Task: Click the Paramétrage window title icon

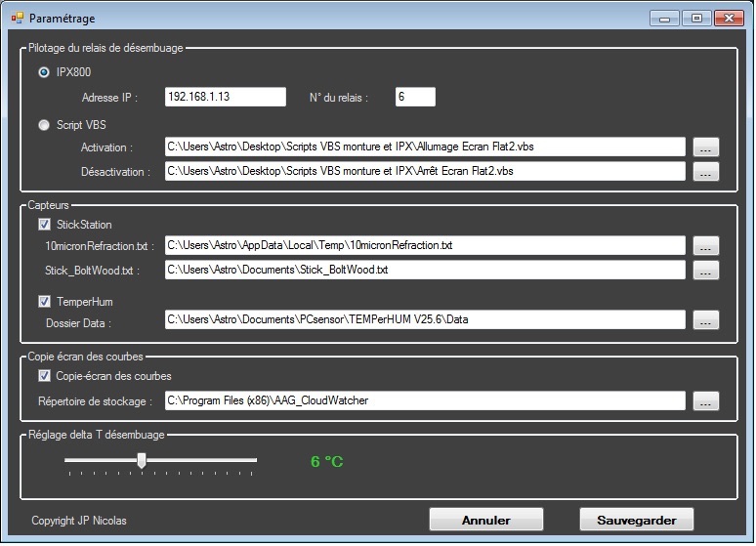Action: point(18,19)
